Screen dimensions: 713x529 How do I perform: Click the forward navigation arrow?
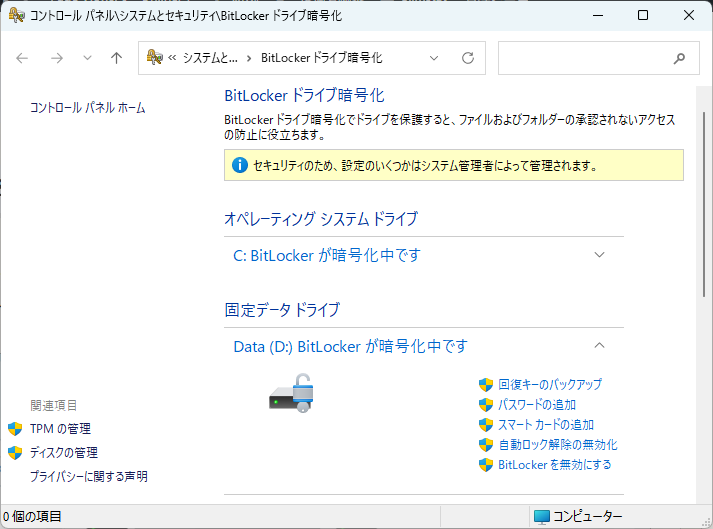click(57, 58)
